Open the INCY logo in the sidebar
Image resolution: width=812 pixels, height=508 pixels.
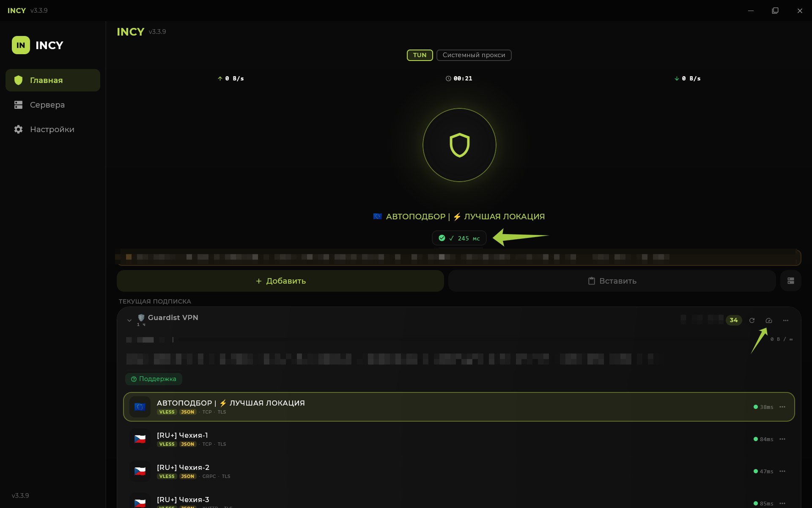pyautogui.click(x=21, y=45)
